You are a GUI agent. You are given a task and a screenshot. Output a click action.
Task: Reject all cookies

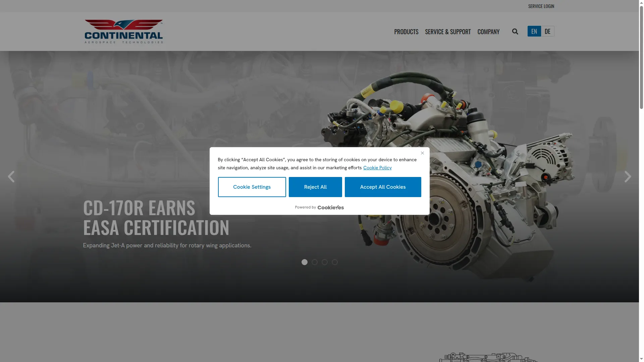click(x=315, y=187)
